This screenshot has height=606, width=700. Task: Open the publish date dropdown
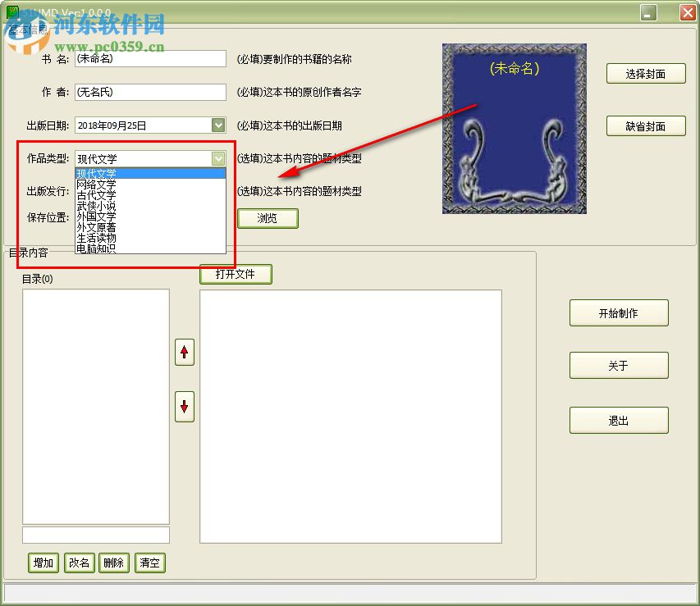[x=217, y=125]
